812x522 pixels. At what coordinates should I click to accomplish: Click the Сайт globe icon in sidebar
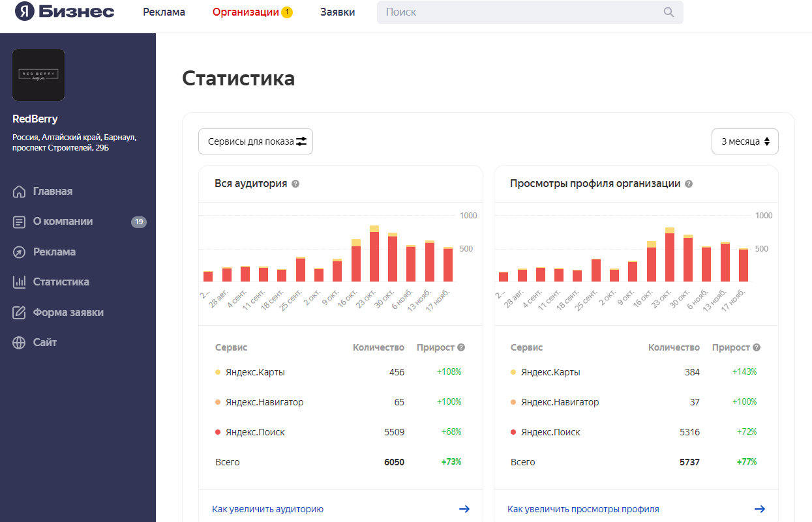(x=19, y=343)
